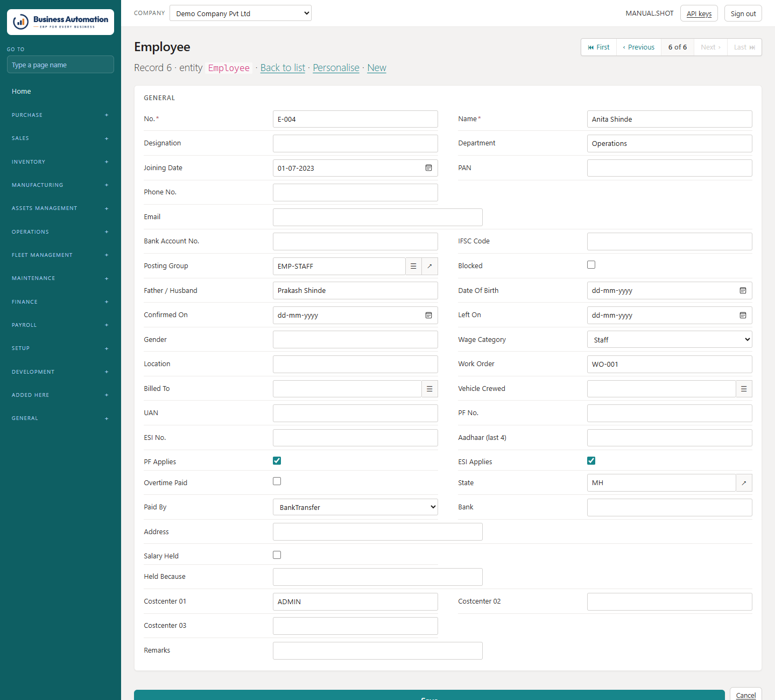Image resolution: width=775 pixels, height=700 pixels.
Task: Expand the Finance sidebar menu
Action: (x=60, y=302)
